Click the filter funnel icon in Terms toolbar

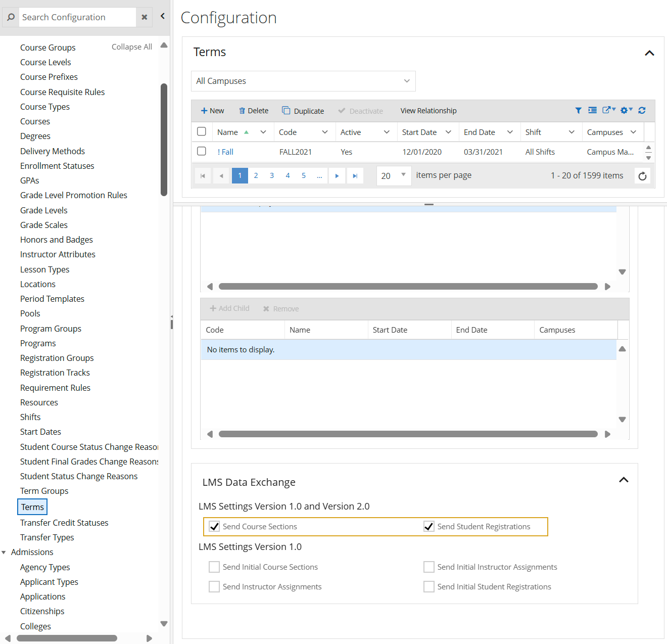pyautogui.click(x=578, y=110)
